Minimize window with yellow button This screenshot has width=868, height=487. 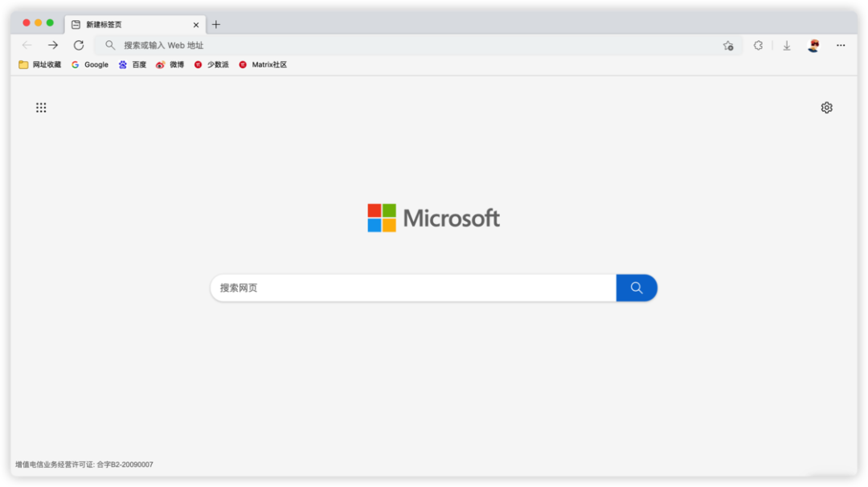pos(39,23)
